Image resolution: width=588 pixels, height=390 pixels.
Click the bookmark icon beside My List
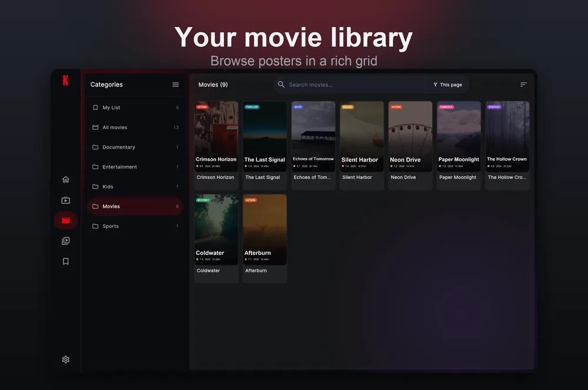coord(95,107)
